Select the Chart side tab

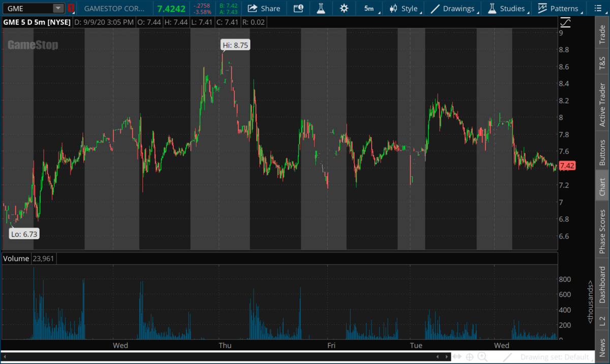click(x=602, y=187)
